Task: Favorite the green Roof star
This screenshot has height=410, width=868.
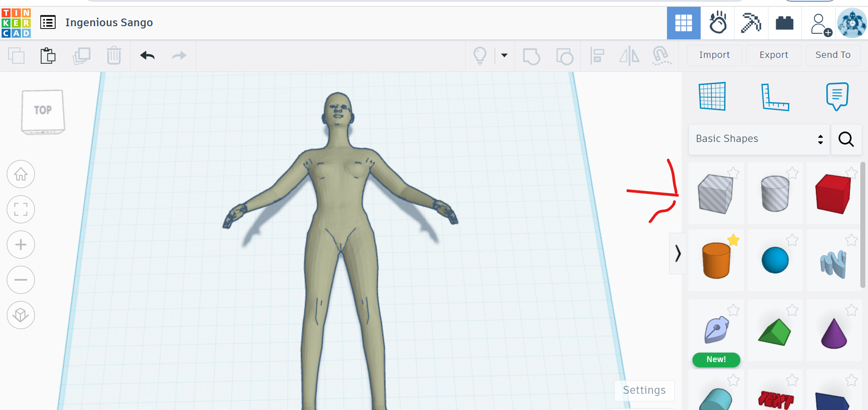Action: tap(792, 310)
